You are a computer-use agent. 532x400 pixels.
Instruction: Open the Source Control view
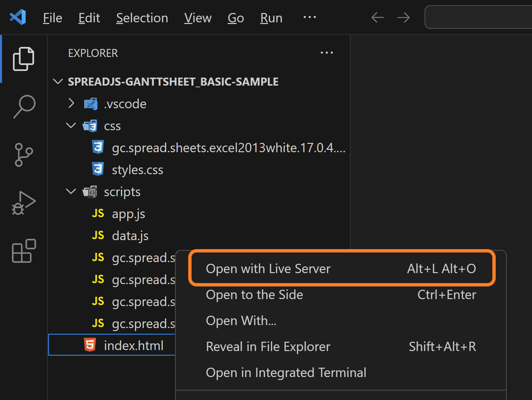(24, 155)
